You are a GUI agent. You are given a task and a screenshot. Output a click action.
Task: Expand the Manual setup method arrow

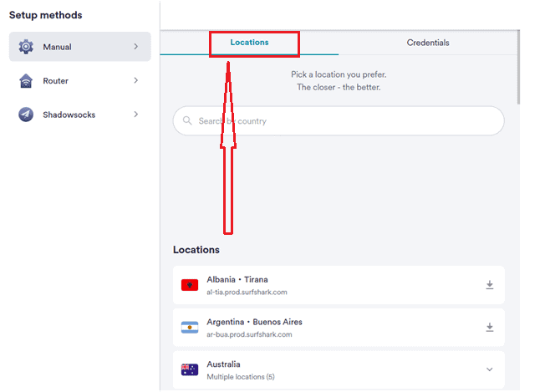click(x=136, y=47)
